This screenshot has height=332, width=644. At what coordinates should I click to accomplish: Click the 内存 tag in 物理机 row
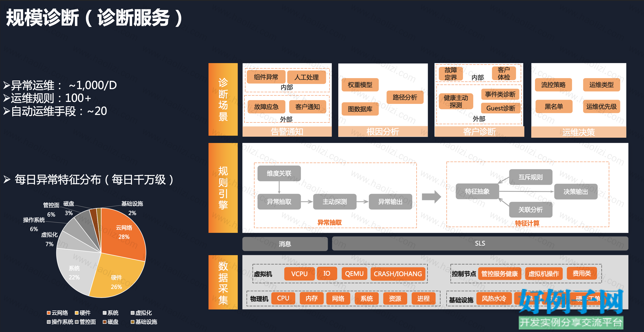point(311,298)
